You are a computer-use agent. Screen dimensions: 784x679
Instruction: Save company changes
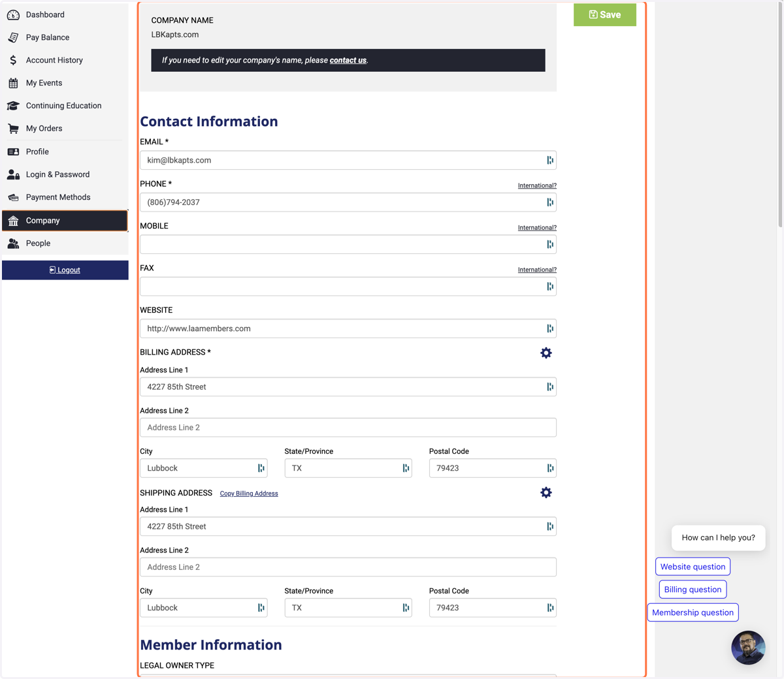[605, 14]
